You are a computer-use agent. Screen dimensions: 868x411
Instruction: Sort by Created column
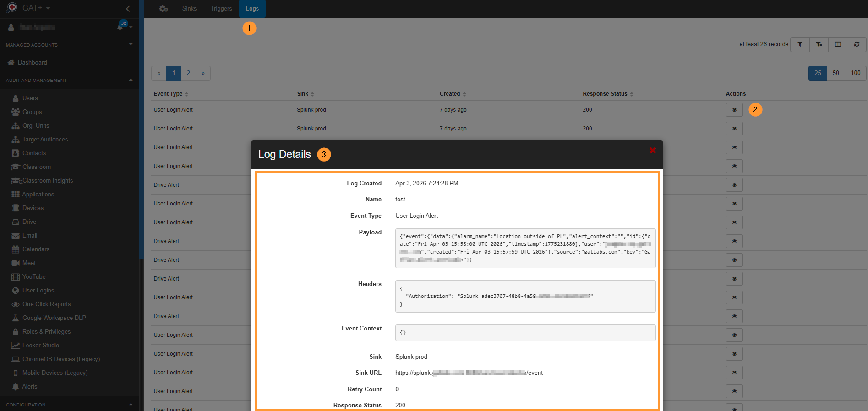point(453,94)
